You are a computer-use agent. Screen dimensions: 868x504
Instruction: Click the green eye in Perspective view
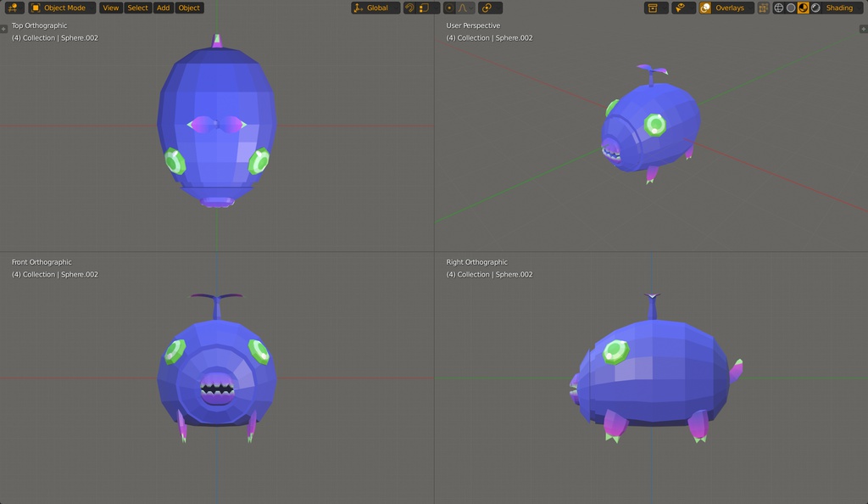(655, 125)
